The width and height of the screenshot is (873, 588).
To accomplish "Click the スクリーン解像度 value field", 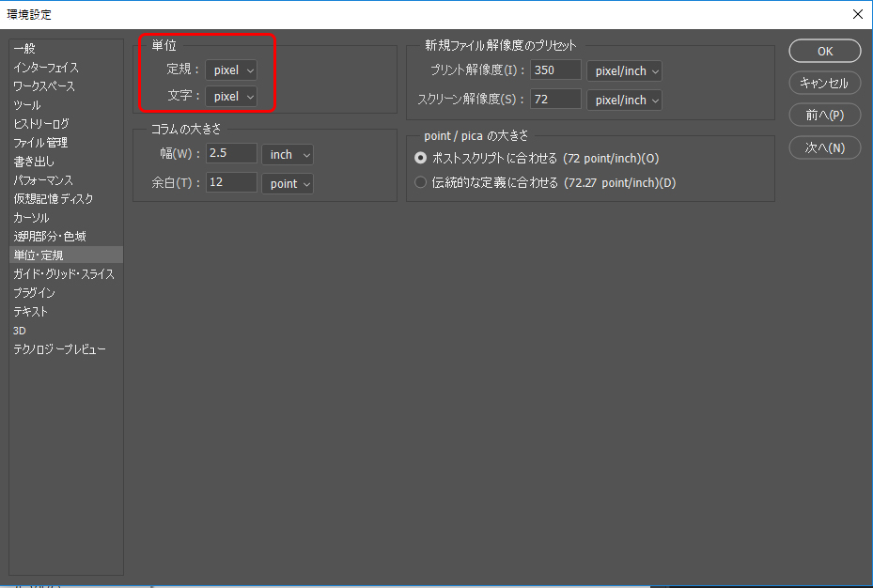I will (x=555, y=99).
